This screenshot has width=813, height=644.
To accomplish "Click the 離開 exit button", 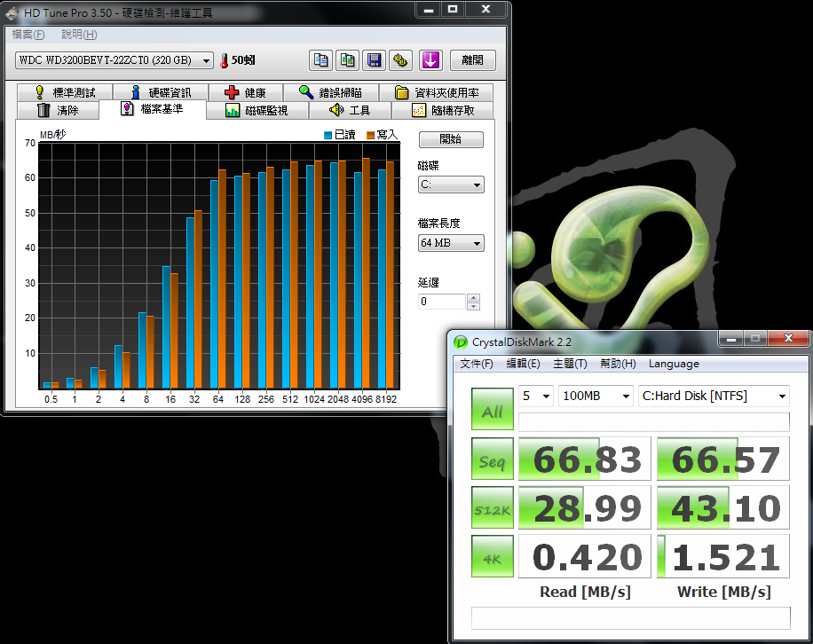I will pyautogui.click(x=472, y=60).
